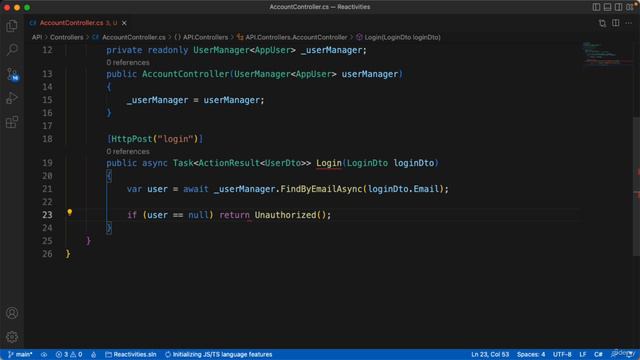Open the editor More Actions ellipsis
The image size is (640, 360).
tap(629, 23)
